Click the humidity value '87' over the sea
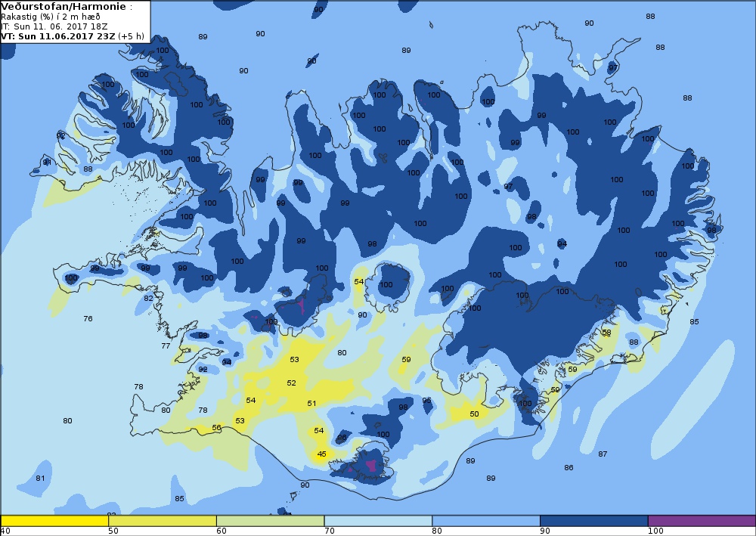Image resolution: width=756 pixels, height=536 pixels. (603, 454)
